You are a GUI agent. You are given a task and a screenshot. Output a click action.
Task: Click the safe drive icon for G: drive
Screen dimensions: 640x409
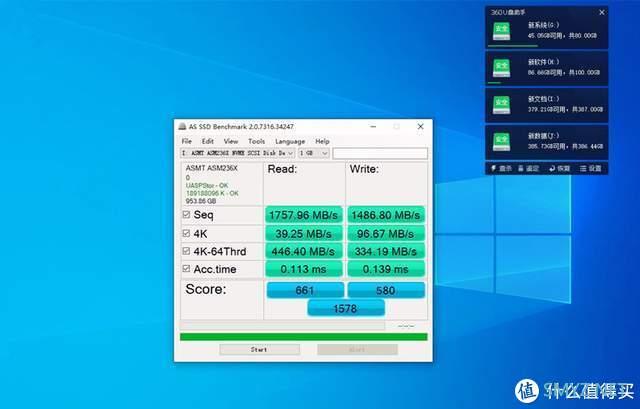coord(501,31)
